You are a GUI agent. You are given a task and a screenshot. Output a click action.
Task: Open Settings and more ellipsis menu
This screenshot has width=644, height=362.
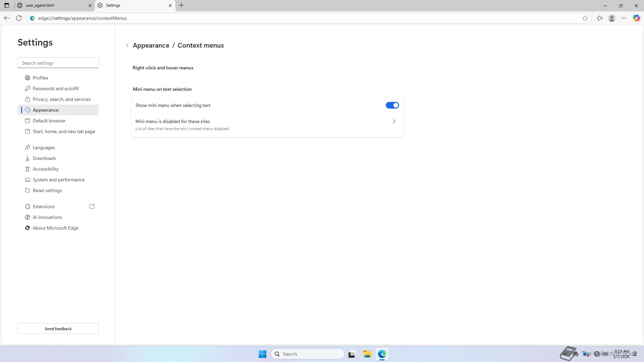[624, 18]
